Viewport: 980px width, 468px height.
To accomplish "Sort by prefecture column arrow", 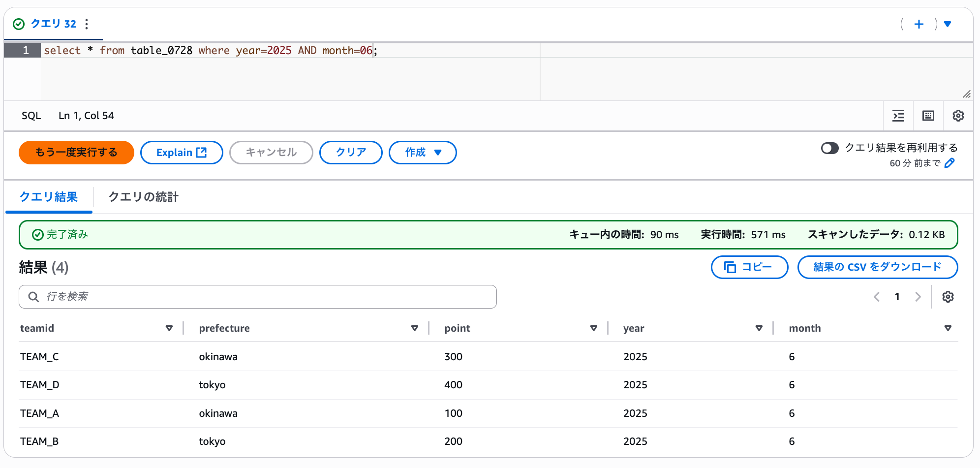I will pos(415,328).
